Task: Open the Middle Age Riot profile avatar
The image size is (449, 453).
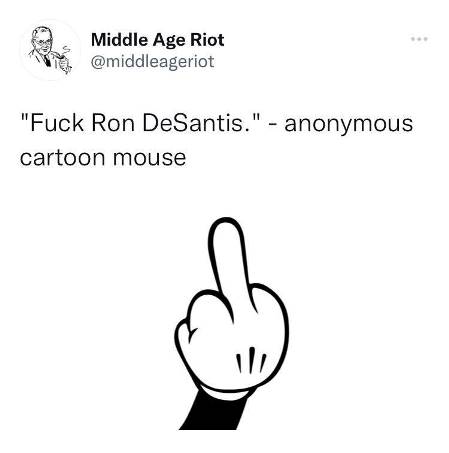Action: 50,50
